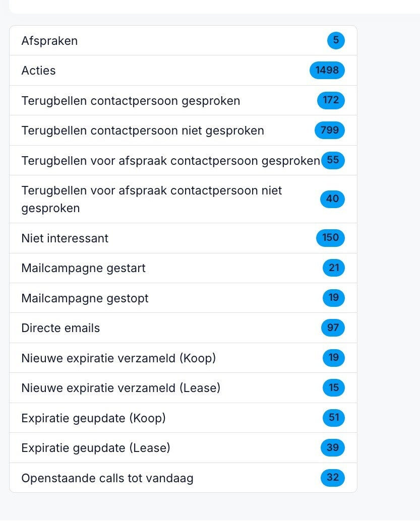Open the Mailcampagne gestopt item
This screenshot has width=420, height=521.
85,298
